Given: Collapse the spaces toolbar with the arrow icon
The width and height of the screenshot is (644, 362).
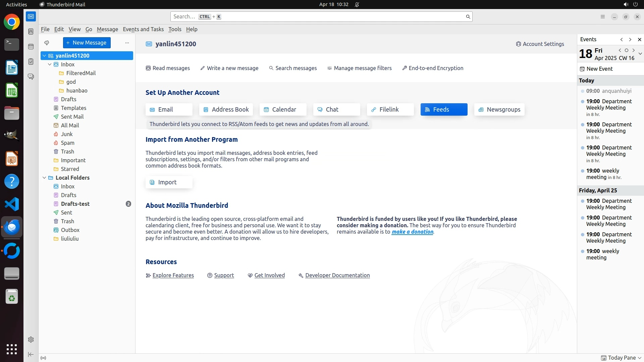Looking at the screenshot, I should (31, 354).
